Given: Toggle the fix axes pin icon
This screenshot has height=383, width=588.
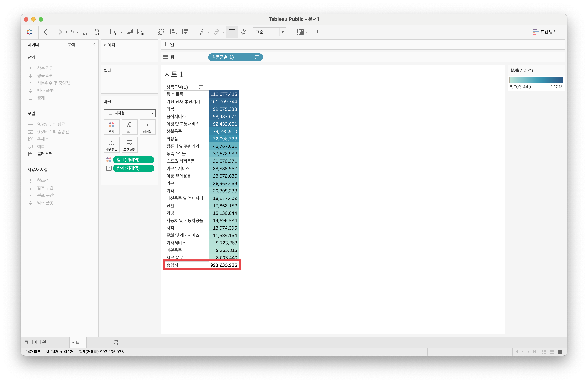Looking at the screenshot, I should pyautogui.click(x=244, y=32).
